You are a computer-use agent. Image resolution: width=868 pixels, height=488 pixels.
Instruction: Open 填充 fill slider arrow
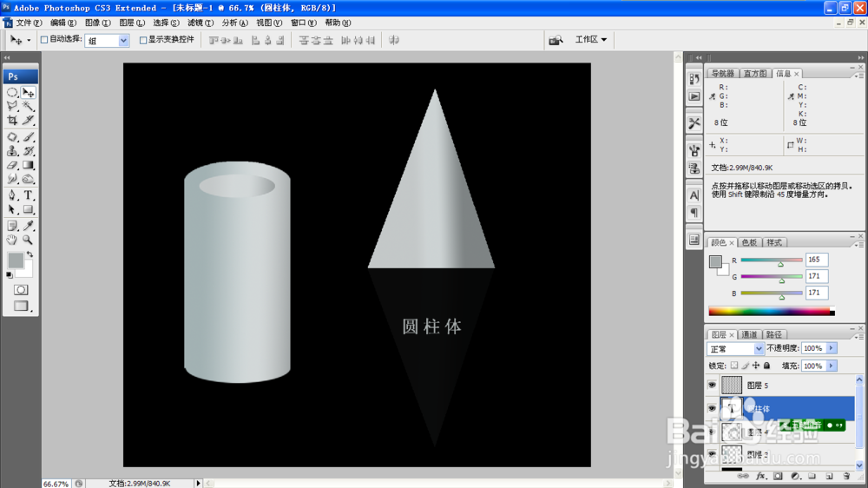[831, 366]
